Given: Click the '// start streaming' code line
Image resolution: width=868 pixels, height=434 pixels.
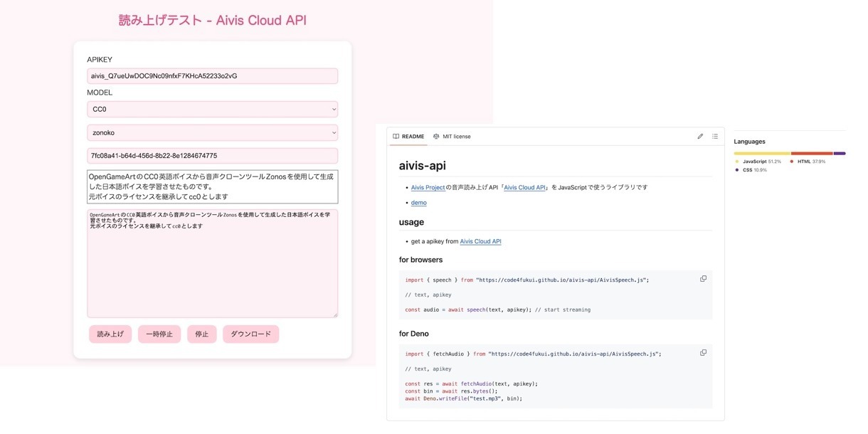Looking at the screenshot, I should pyautogui.click(x=498, y=310).
